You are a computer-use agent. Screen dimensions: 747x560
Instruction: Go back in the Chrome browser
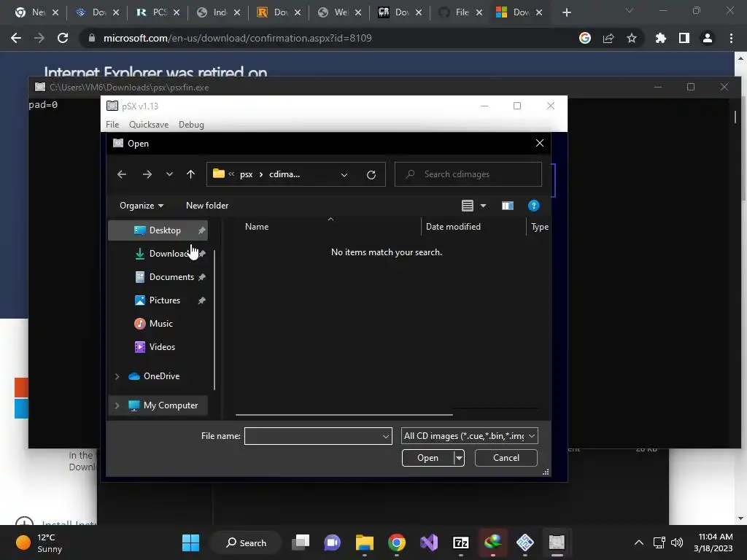pos(16,38)
